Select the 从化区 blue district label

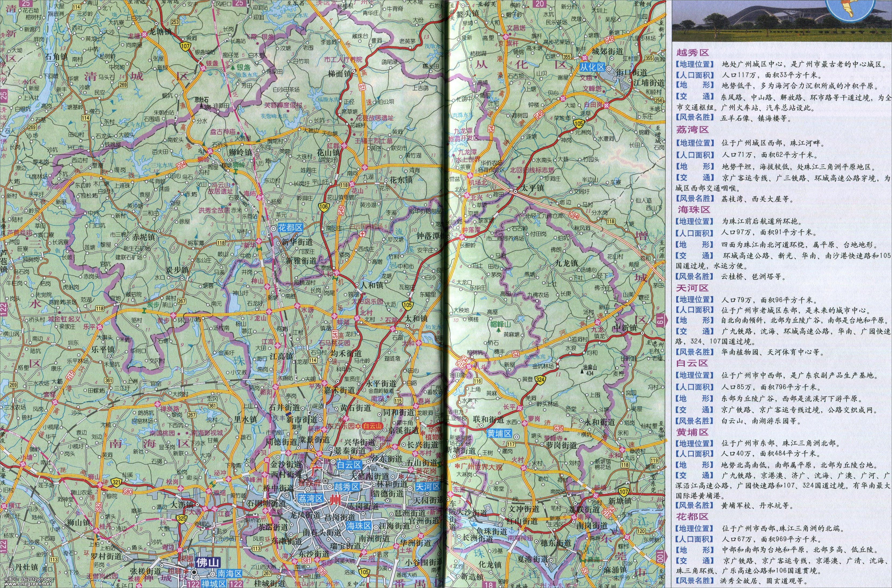coord(592,68)
